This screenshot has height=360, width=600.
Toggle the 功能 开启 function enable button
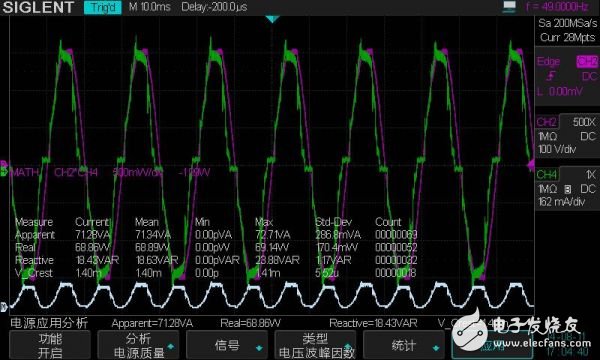pos(50,345)
